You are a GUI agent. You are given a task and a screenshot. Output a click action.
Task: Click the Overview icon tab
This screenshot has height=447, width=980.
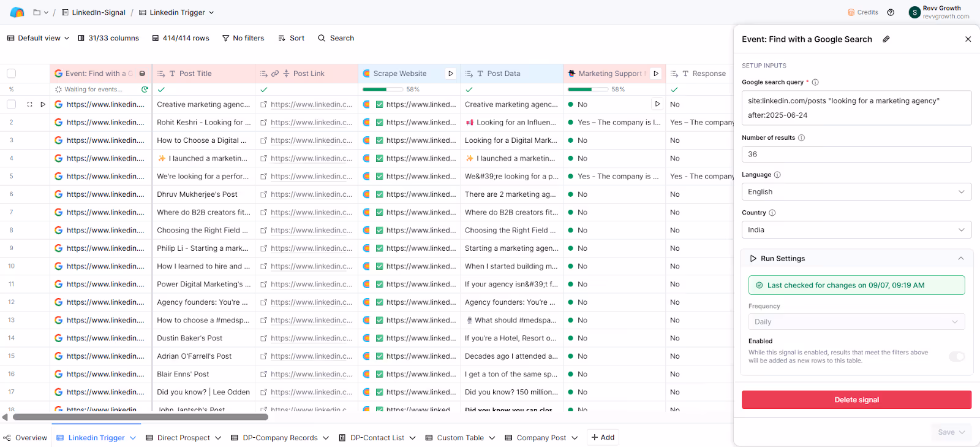click(7, 438)
